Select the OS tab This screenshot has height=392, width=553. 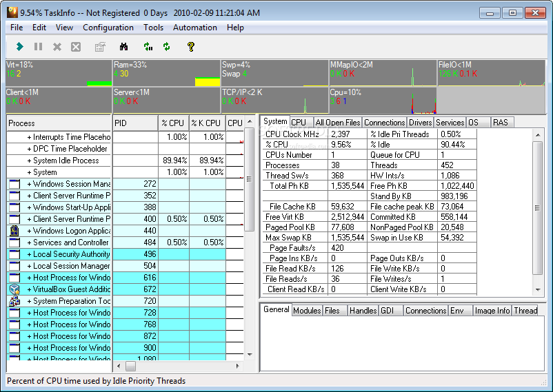(479, 123)
